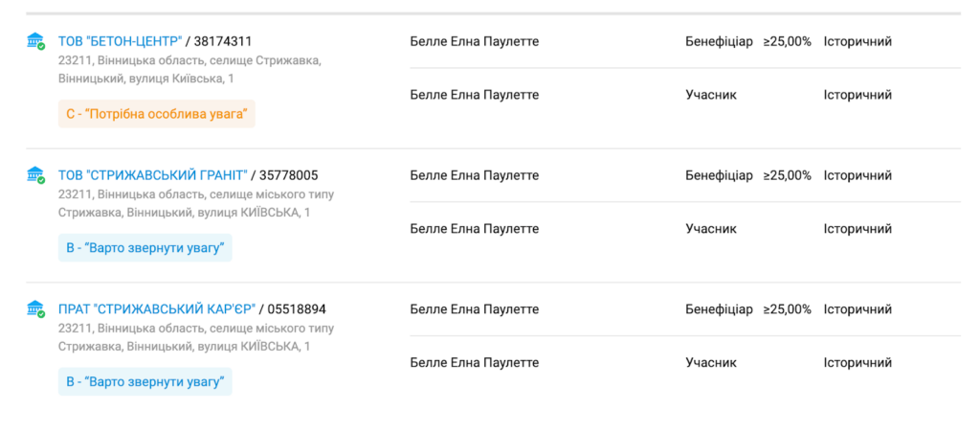Click the ≥25,00% share for БЕТОН-ЦЕНТР

(x=787, y=41)
